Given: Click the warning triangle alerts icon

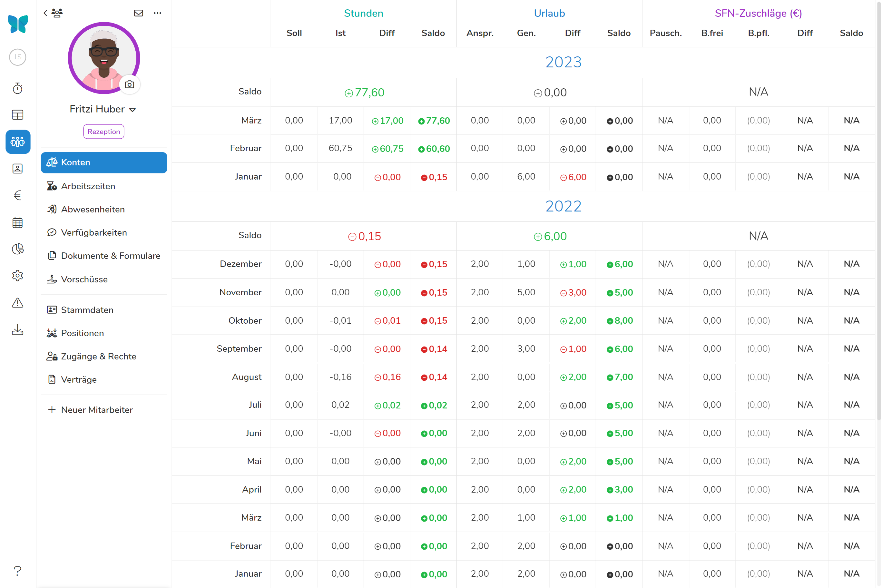Looking at the screenshot, I should tap(18, 303).
